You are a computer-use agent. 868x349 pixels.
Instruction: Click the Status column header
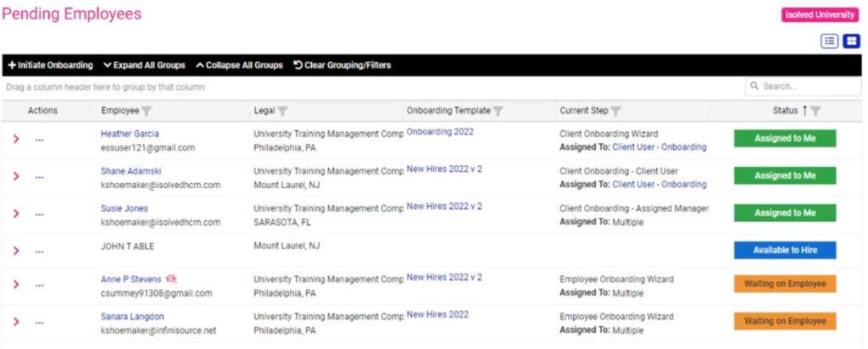pyautogui.click(x=786, y=111)
